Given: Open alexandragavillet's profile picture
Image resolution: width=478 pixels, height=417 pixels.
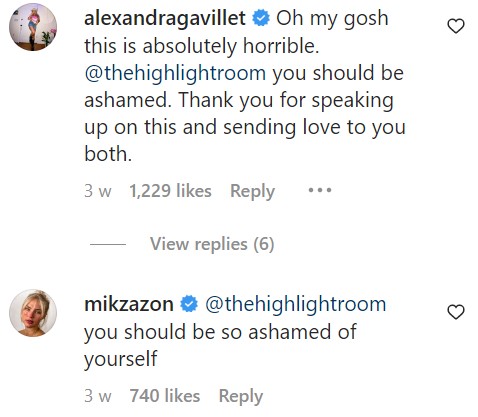Looking at the screenshot, I should (33, 27).
